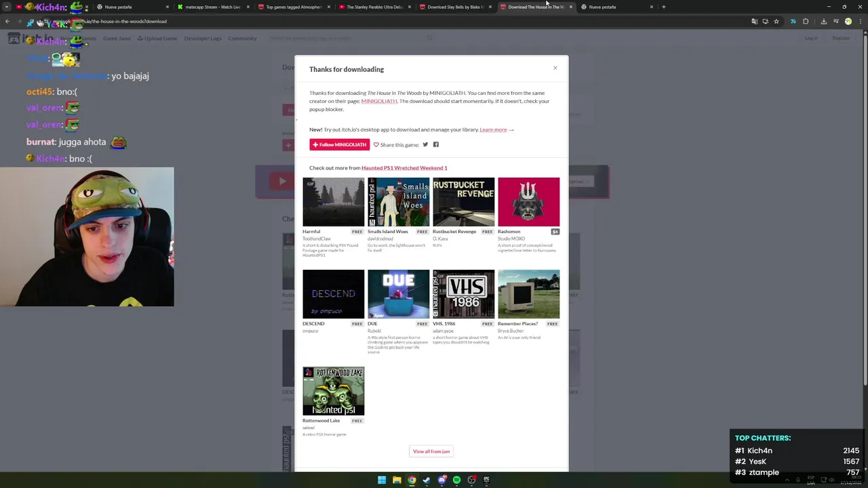Open author ToothandClaw under Harmful

pyautogui.click(x=317, y=239)
